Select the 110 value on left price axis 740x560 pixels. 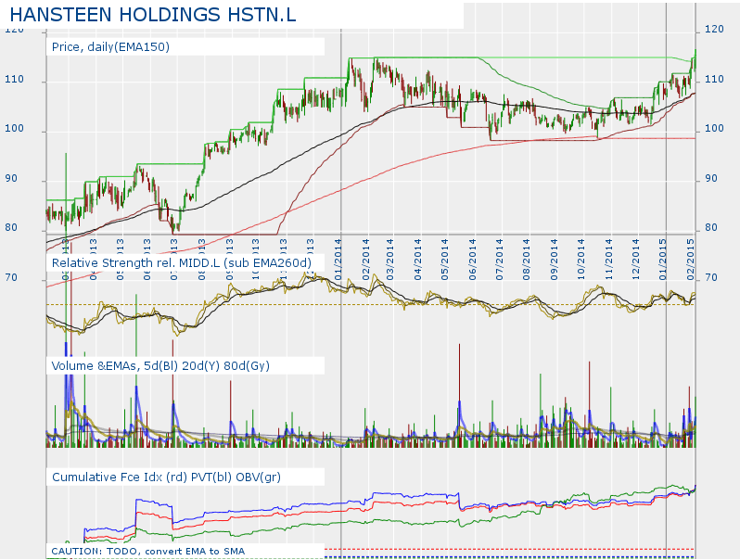pyautogui.click(x=14, y=81)
